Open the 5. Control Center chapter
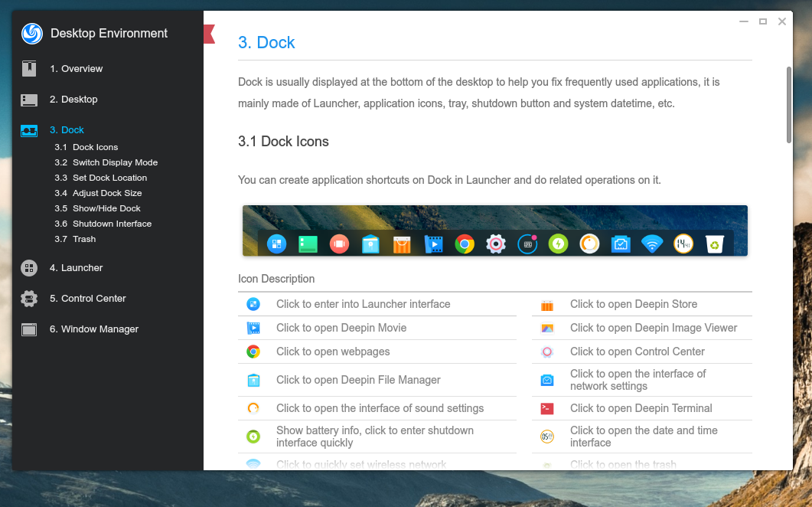This screenshot has width=812, height=507. (x=87, y=298)
